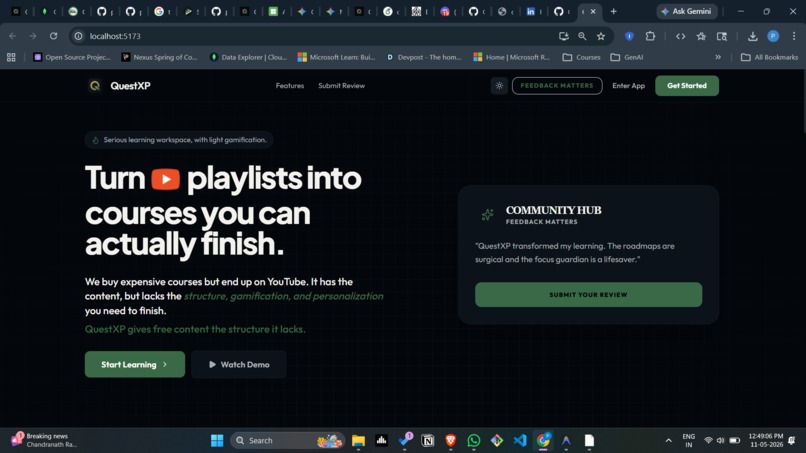Viewport: 806px width, 453px height.
Task: Open a new browser tab
Action: [613, 11]
